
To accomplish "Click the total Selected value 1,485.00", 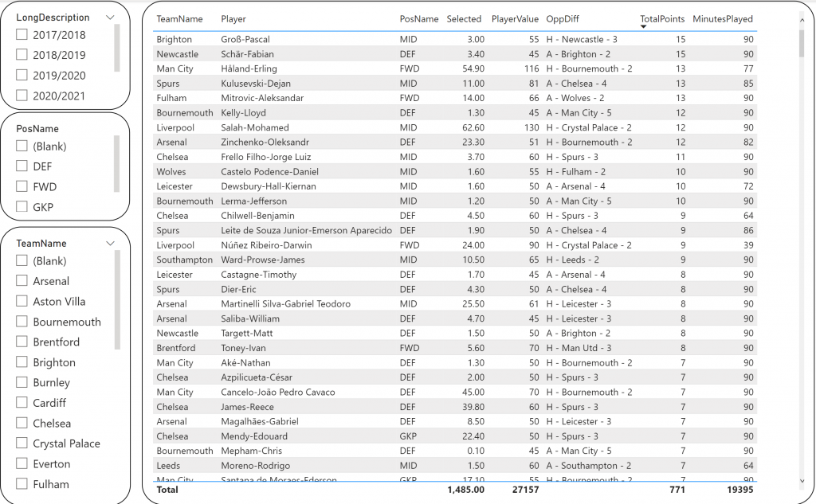I will (465, 490).
